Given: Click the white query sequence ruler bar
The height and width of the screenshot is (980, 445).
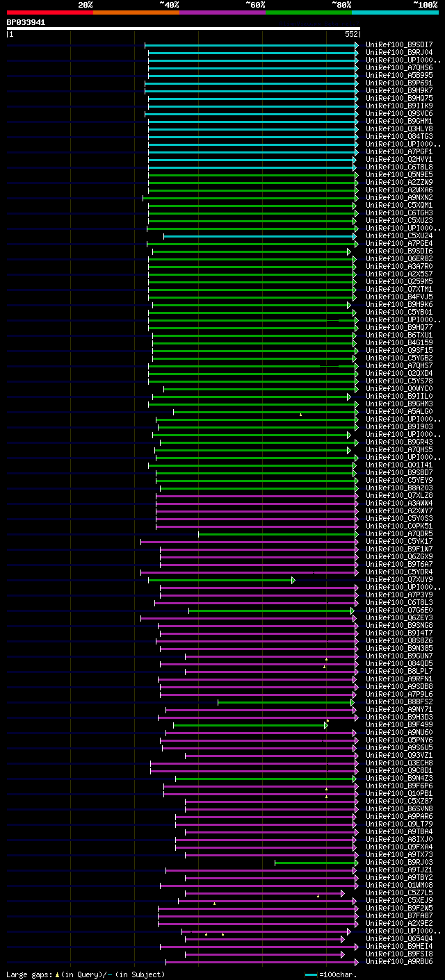Looking at the screenshot, I should click(184, 28).
